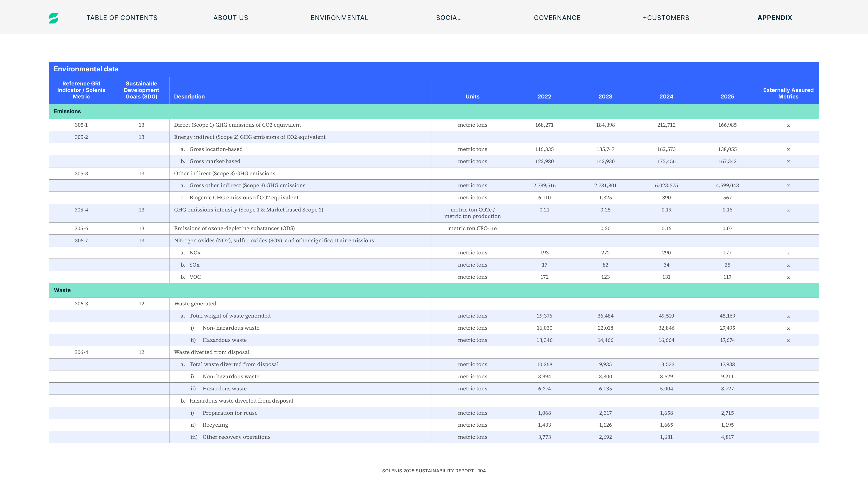Click the Environmental data table title
The height and width of the screenshot is (488, 868).
click(86, 69)
